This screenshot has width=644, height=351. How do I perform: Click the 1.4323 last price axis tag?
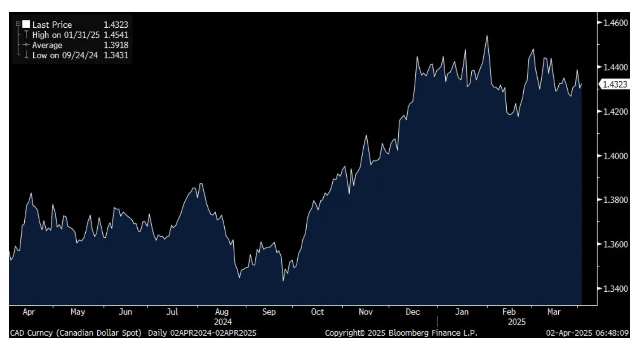pyautogui.click(x=614, y=84)
